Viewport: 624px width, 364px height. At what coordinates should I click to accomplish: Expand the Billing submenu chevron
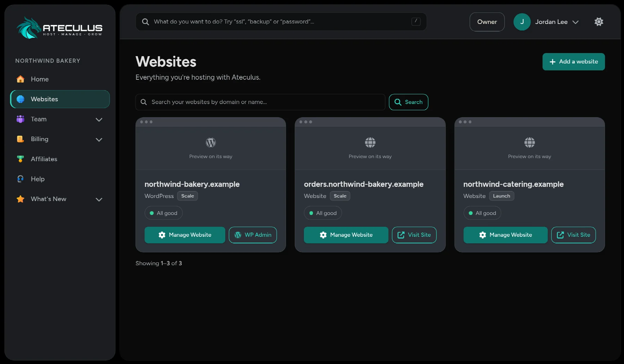tap(99, 139)
